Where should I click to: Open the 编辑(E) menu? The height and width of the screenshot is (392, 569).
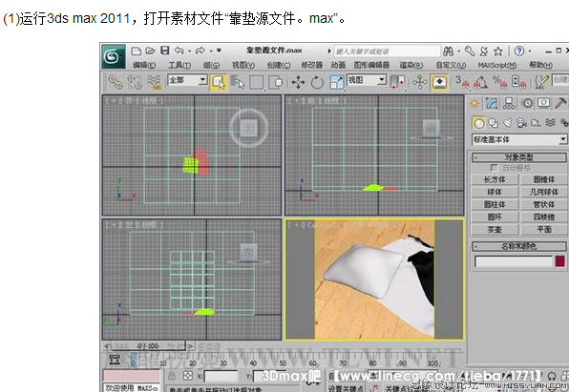[144, 65]
